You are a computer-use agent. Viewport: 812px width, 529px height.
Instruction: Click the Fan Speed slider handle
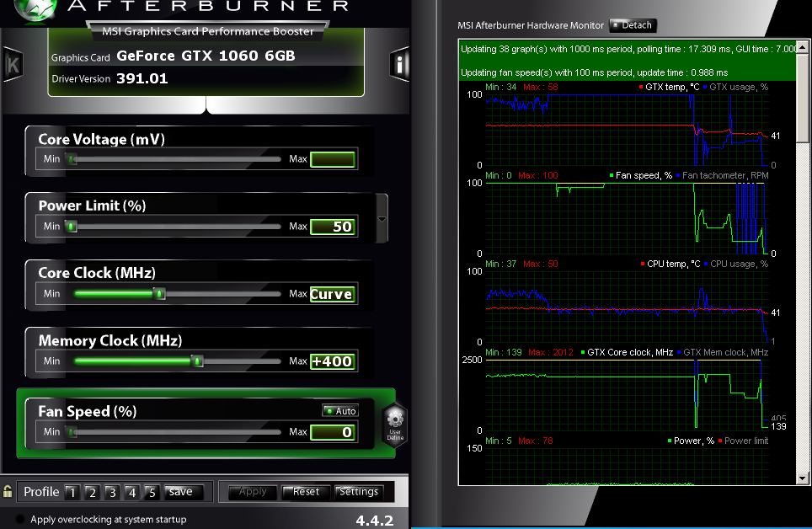point(72,431)
